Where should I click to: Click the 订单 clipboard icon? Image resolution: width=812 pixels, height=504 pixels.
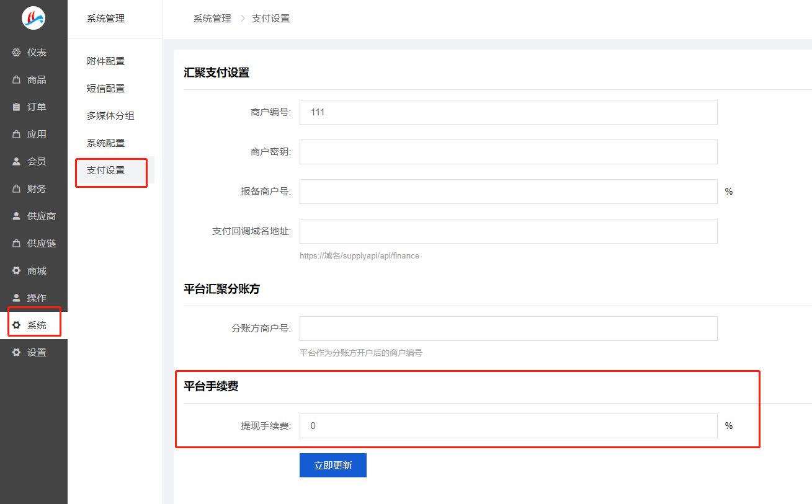pyautogui.click(x=17, y=107)
